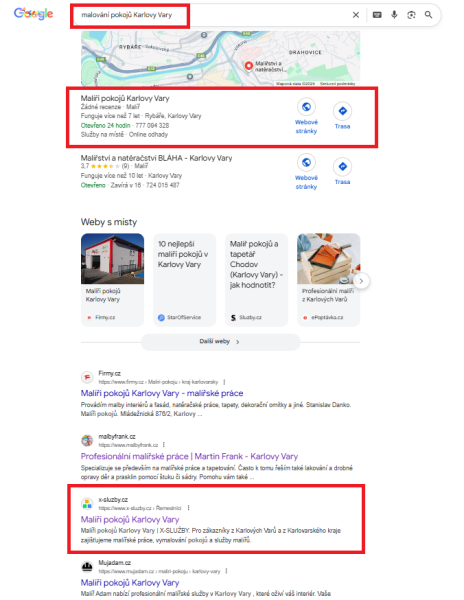464x600 pixels.
Task: Expand Další weby section
Action: (220, 341)
